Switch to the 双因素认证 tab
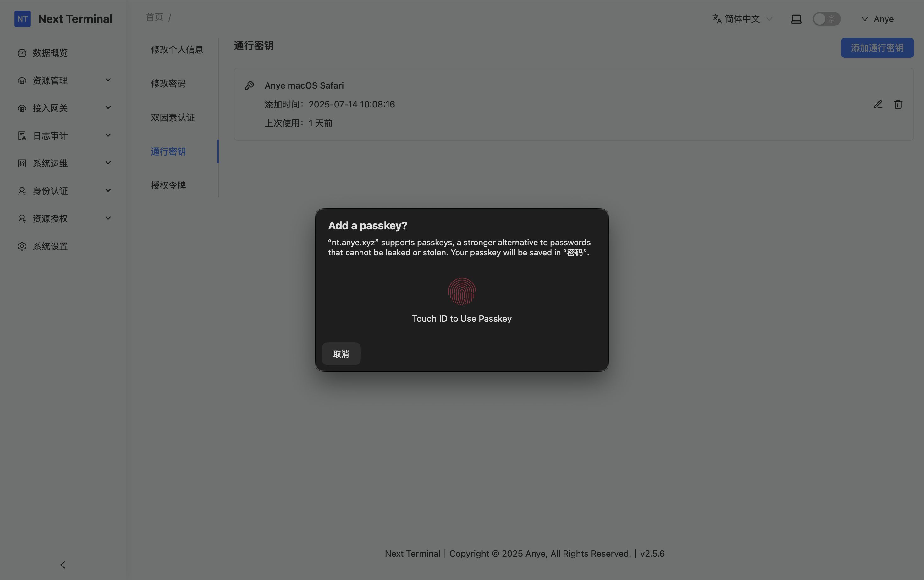This screenshot has height=580, width=924. [x=173, y=118]
